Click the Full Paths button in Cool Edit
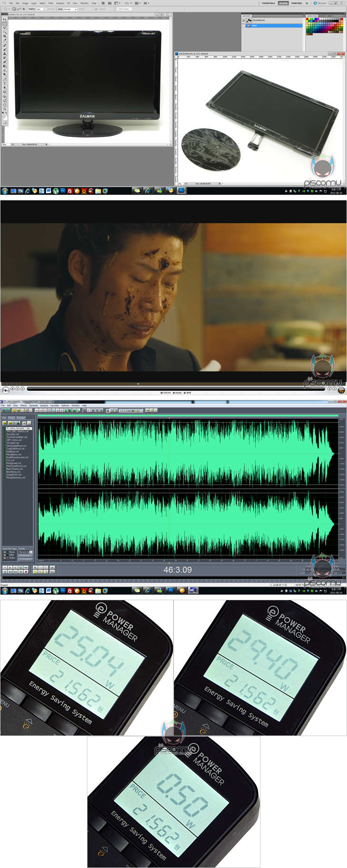Screen dimensions: 347x868 point(26,560)
